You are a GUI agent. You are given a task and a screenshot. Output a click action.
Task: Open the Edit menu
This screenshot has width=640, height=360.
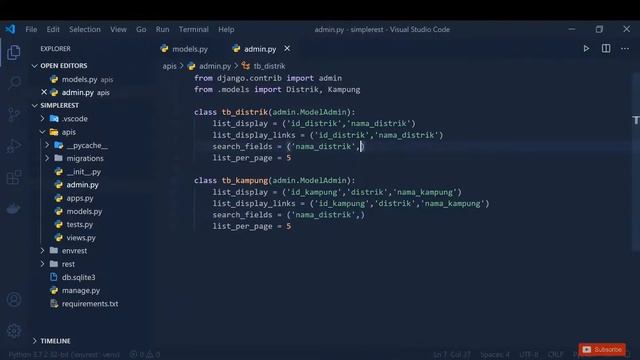[53, 29]
